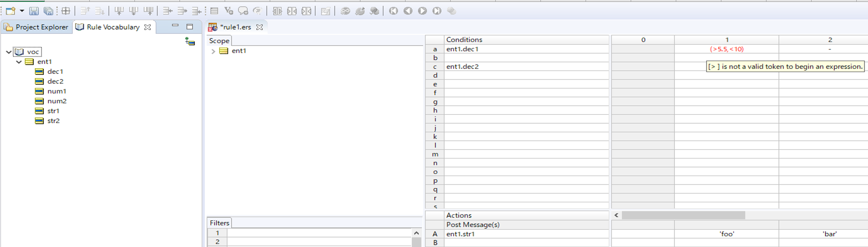Collapse the voc vocabulary tree node
This screenshot has width=868, height=247.
8,52
